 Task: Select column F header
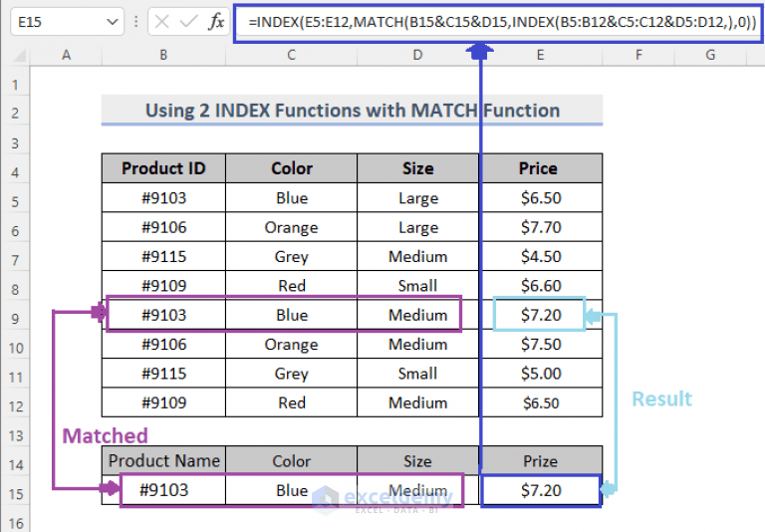point(638,55)
